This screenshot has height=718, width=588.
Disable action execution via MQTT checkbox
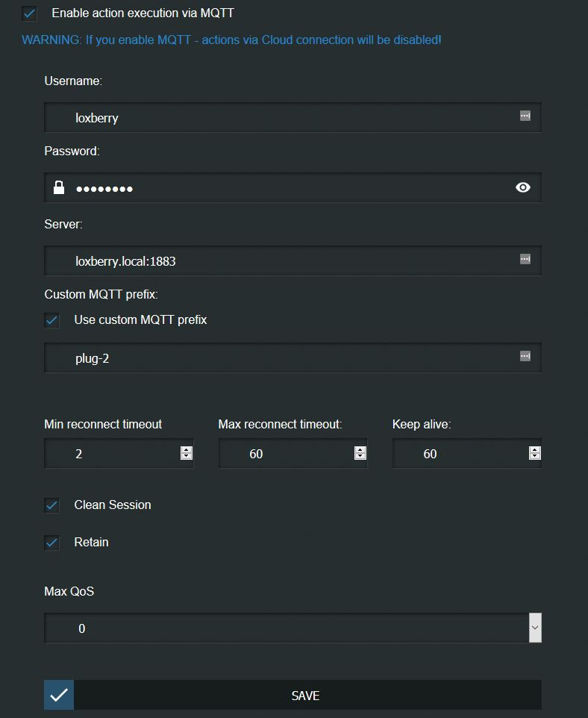29,13
